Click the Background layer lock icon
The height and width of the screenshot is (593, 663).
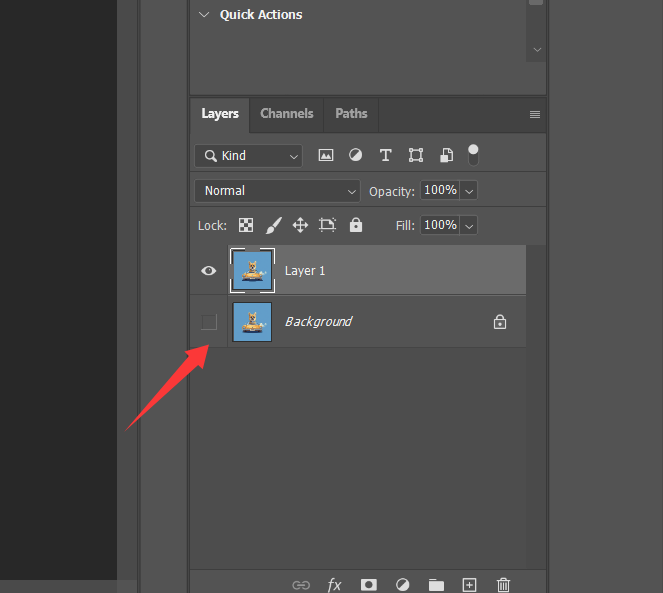tap(500, 322)
